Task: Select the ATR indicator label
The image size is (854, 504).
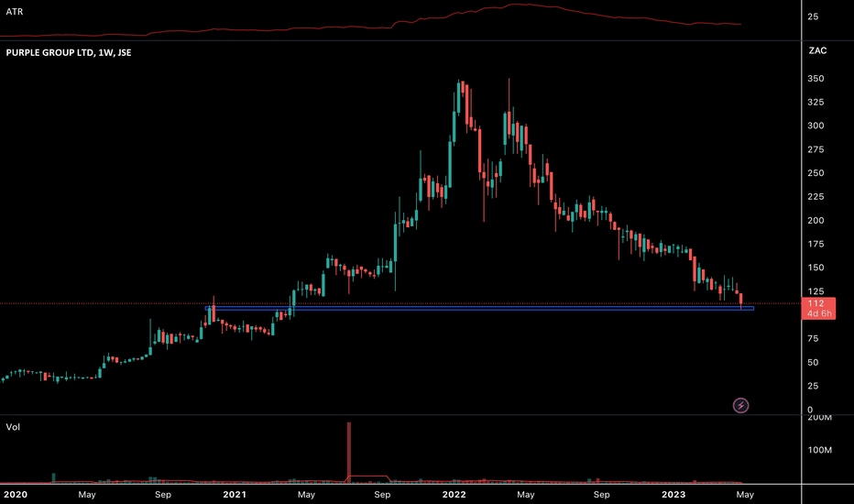Action: [14, 11]
